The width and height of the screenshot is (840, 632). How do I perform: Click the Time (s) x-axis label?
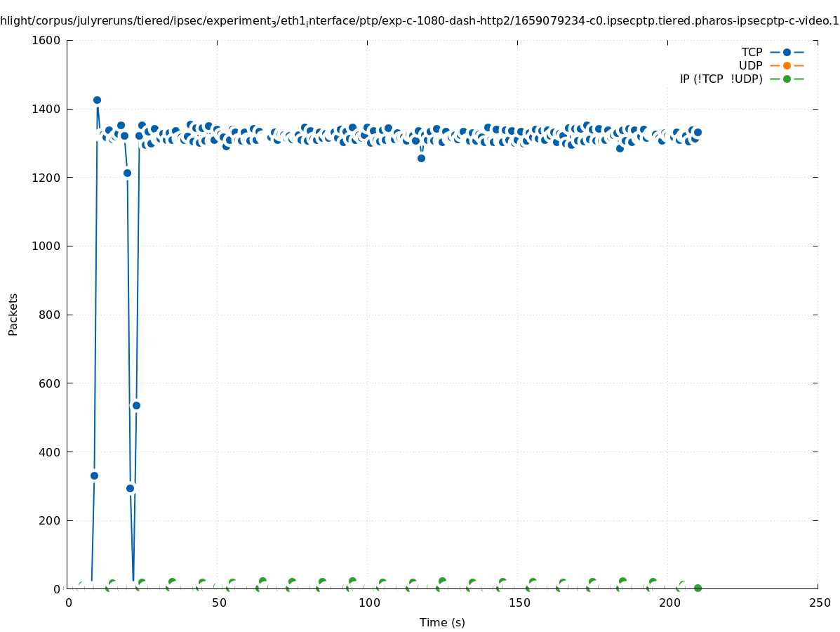point(442,622)
